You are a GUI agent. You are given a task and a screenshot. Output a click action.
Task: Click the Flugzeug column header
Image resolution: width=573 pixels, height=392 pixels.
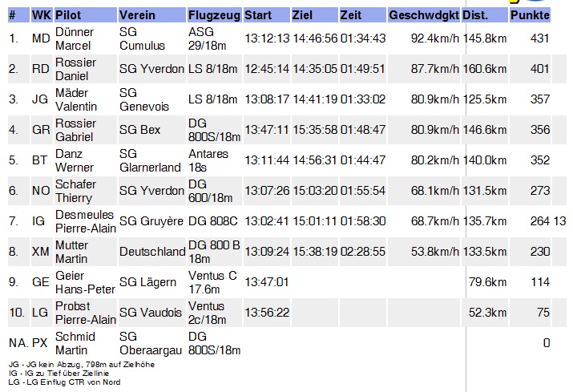coord(215,15)
